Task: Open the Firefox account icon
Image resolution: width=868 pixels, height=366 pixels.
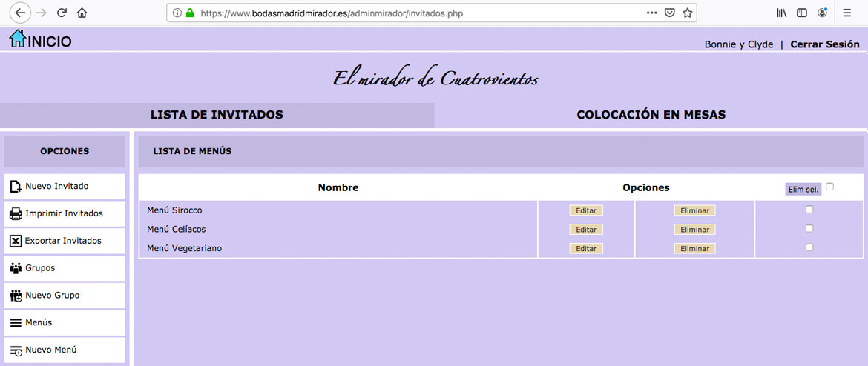Action: pyautogui.click(x=823, y=12)
